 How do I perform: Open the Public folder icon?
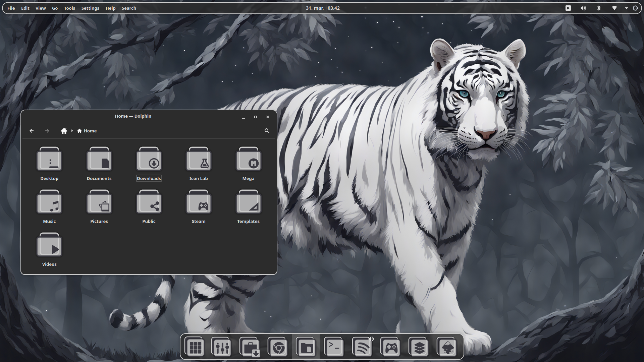[149, 202]
